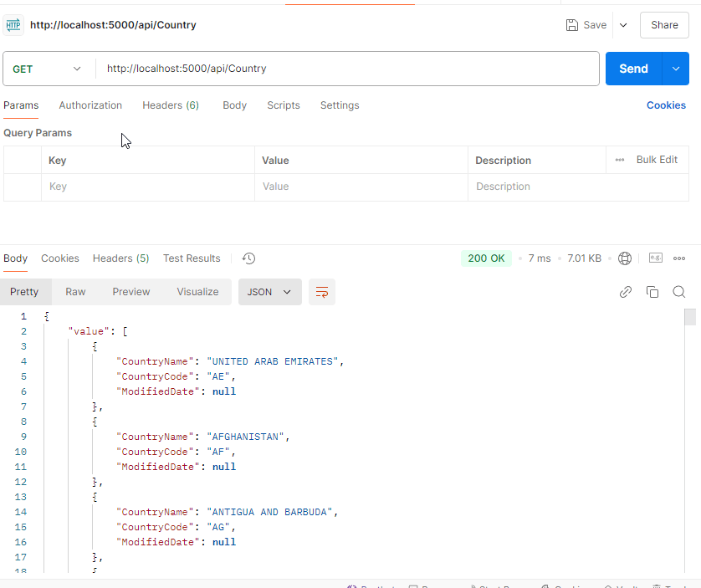Open the GET method dropdown
This screenshot has width=701, height=588.
(x=49, y=69)
